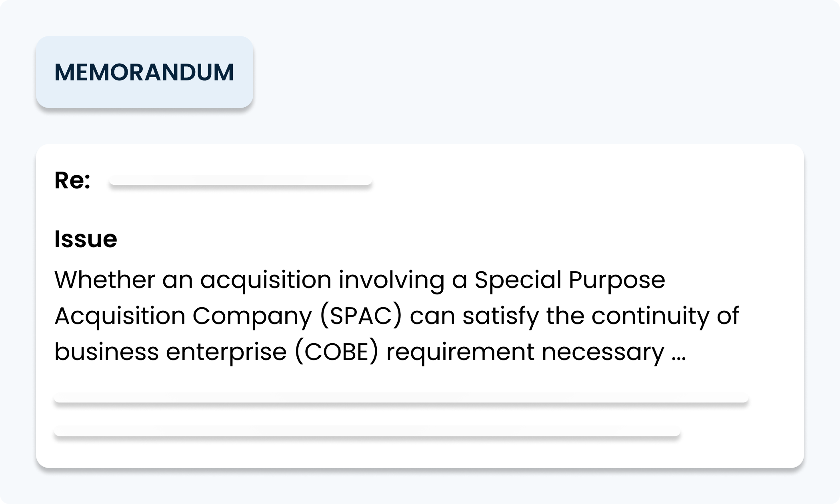Click the shorter bottom placeholder line
Viewport: 840px width, 504px height.
[x=367, y=431]
